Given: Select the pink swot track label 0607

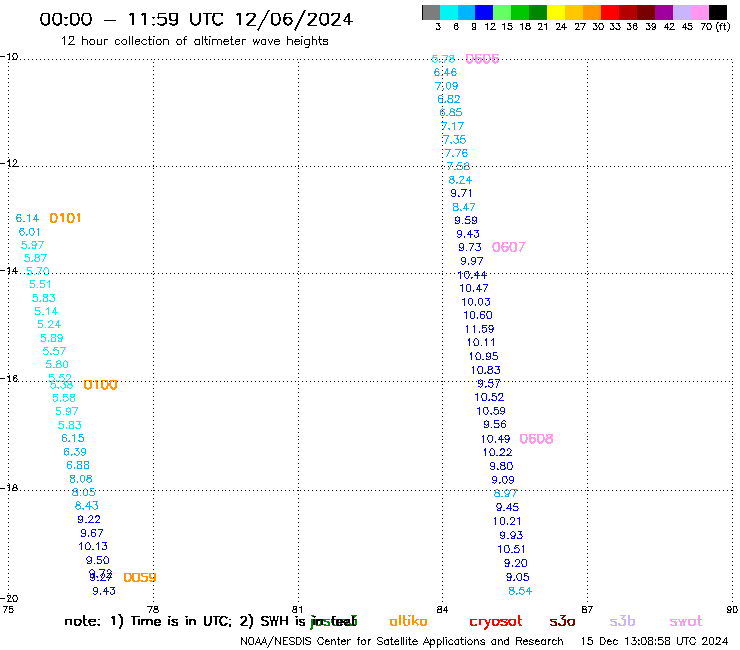Looking at the screenshot, I should point(509,247).
